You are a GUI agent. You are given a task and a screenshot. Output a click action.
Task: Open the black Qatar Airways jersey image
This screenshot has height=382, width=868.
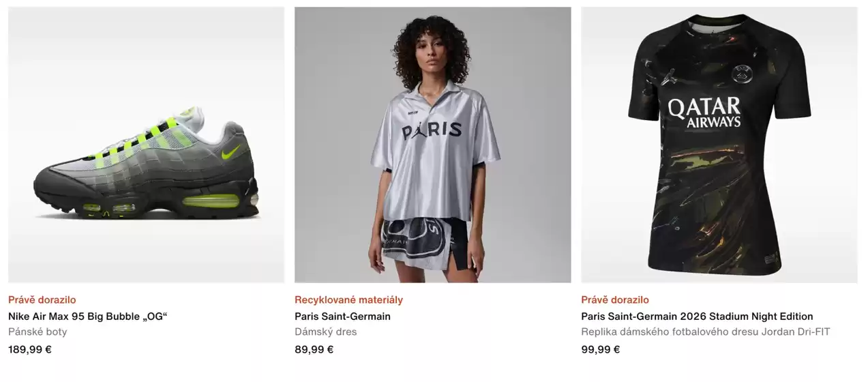[x=719, y=145]
